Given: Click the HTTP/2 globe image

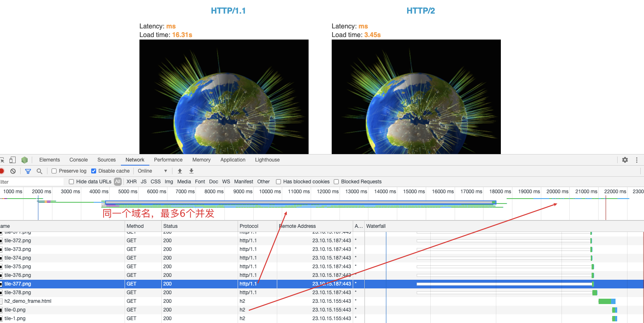Looking at the screenshot, I should pos(416,97).
